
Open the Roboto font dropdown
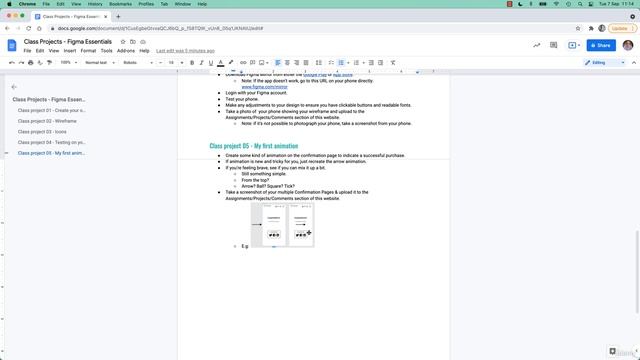[x=138, y=62]
